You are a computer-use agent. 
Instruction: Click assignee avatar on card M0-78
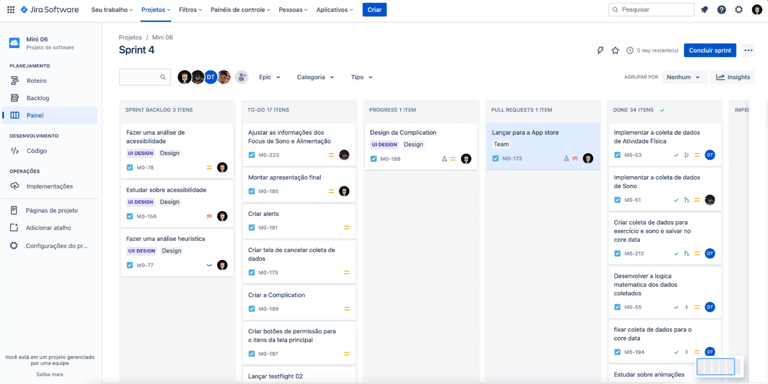coord(222,168)
